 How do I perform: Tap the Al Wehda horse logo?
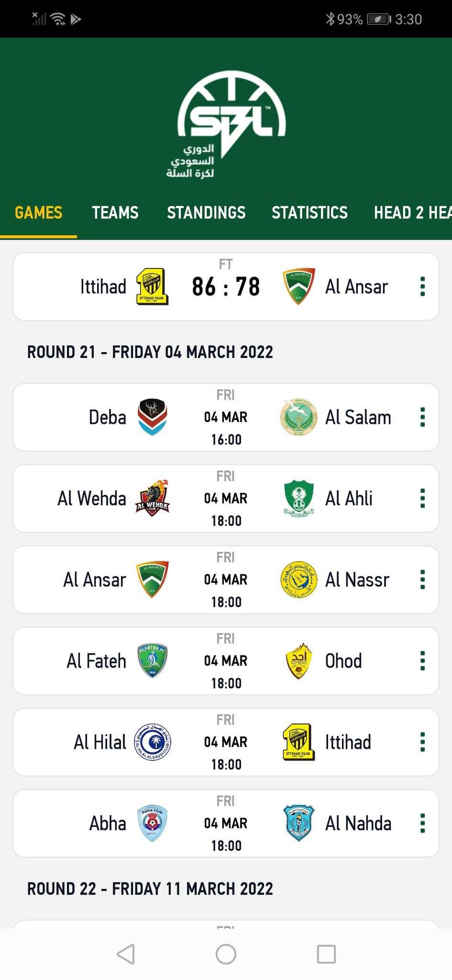(x=153, y=498)
